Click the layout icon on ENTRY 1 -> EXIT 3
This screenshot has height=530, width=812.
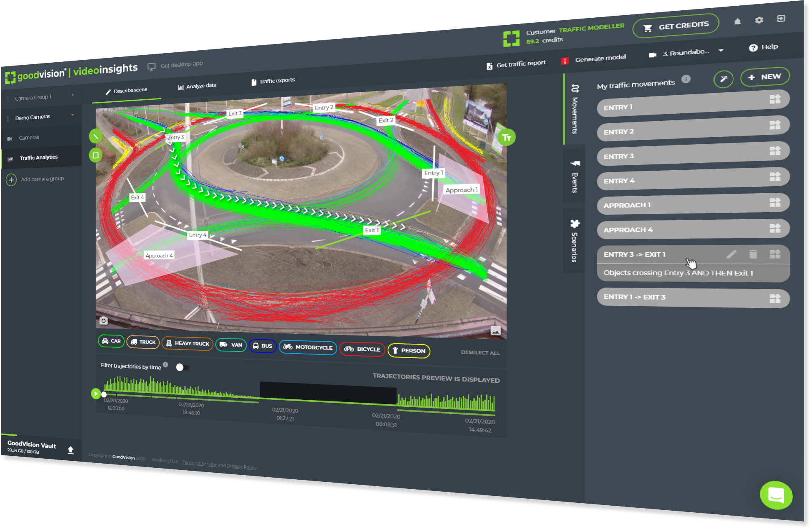click(775, 299)
